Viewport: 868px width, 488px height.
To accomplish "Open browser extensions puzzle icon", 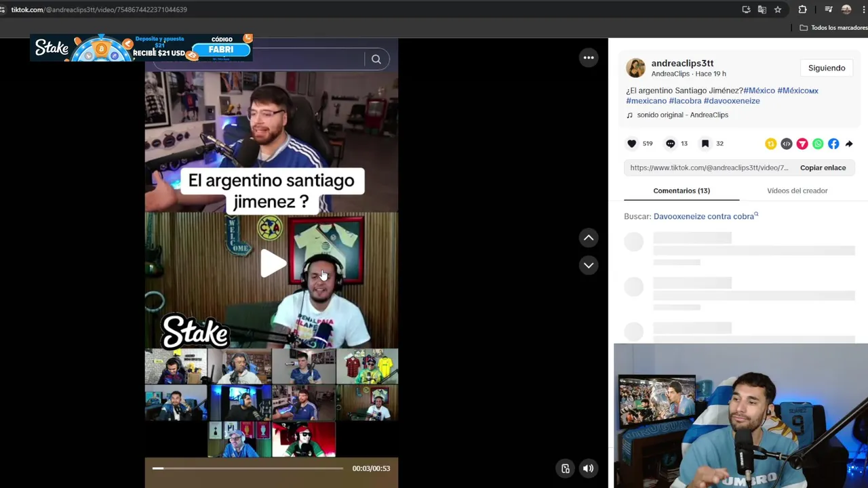I will [x=803, y=9].
